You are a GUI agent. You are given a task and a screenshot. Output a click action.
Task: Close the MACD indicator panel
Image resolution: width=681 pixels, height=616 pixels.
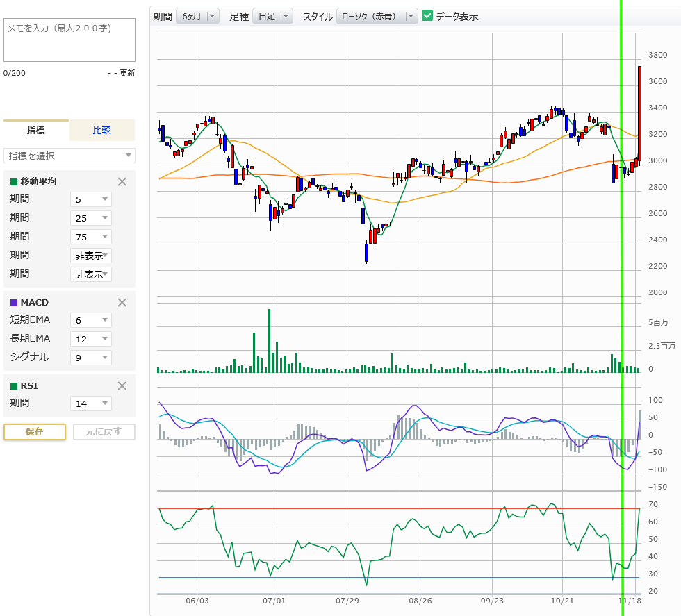(x=122, y=303)
